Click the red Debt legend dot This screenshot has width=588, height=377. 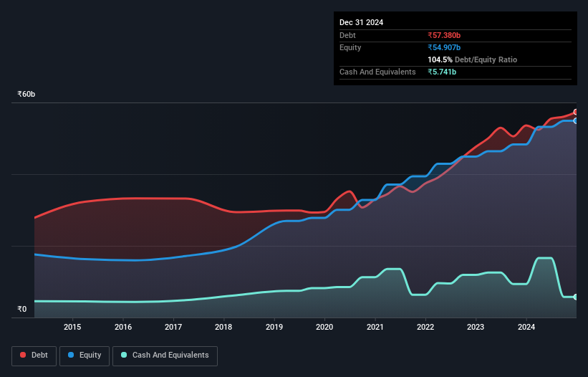tap(23, 355)
